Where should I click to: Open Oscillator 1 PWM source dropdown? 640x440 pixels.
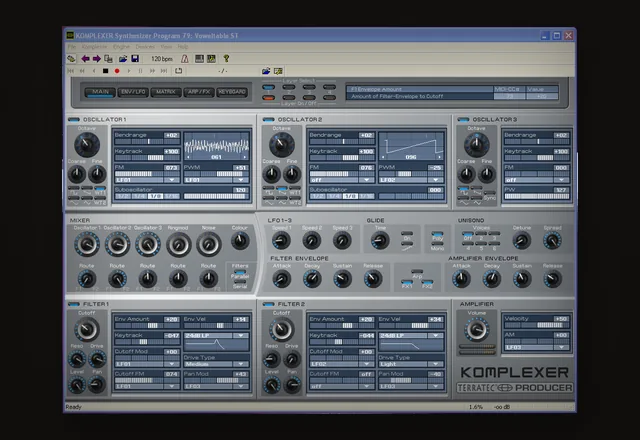pos(241,180)
